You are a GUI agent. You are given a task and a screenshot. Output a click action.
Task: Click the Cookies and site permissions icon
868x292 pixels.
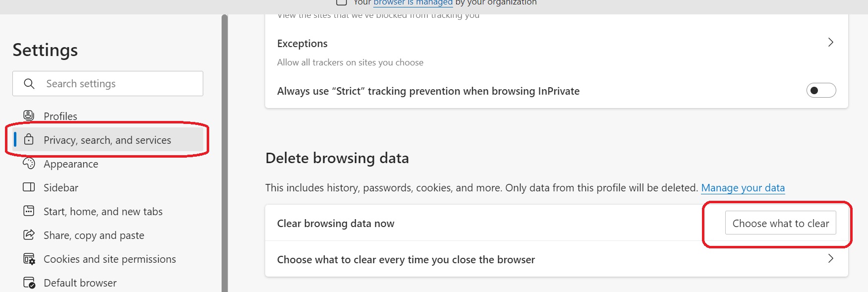pyautogui.click(x=29, y=259)
